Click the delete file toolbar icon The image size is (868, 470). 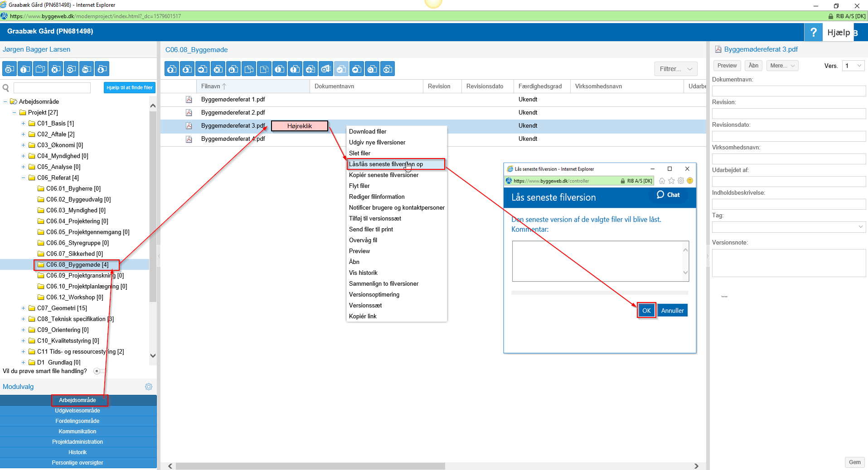coord(218,69)
